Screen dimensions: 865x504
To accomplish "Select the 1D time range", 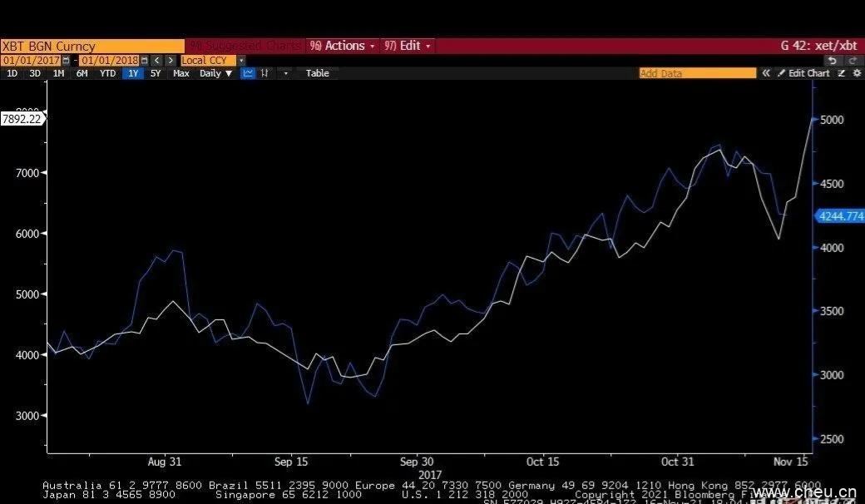I will tap(12, 73).
